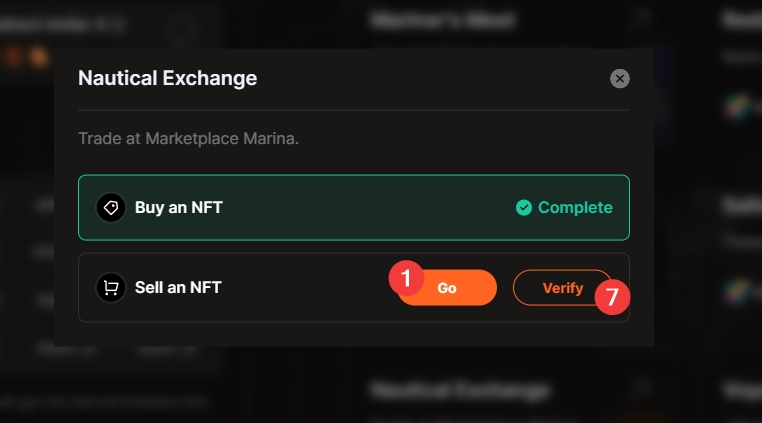This screenshot has width=762, height=423.
Task: Click blurred orange icons behind dialog's top-left corner
Action: (27, 57)
